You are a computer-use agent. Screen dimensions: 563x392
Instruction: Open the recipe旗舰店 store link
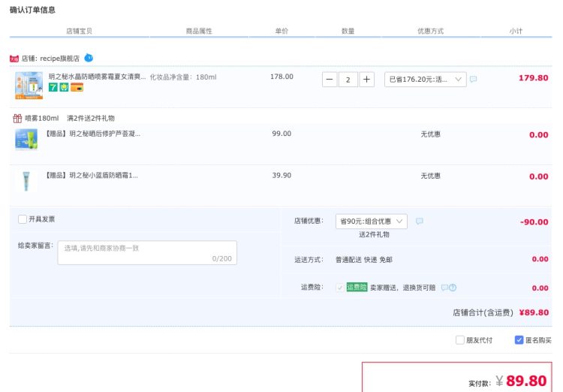[x=59, y=59]
